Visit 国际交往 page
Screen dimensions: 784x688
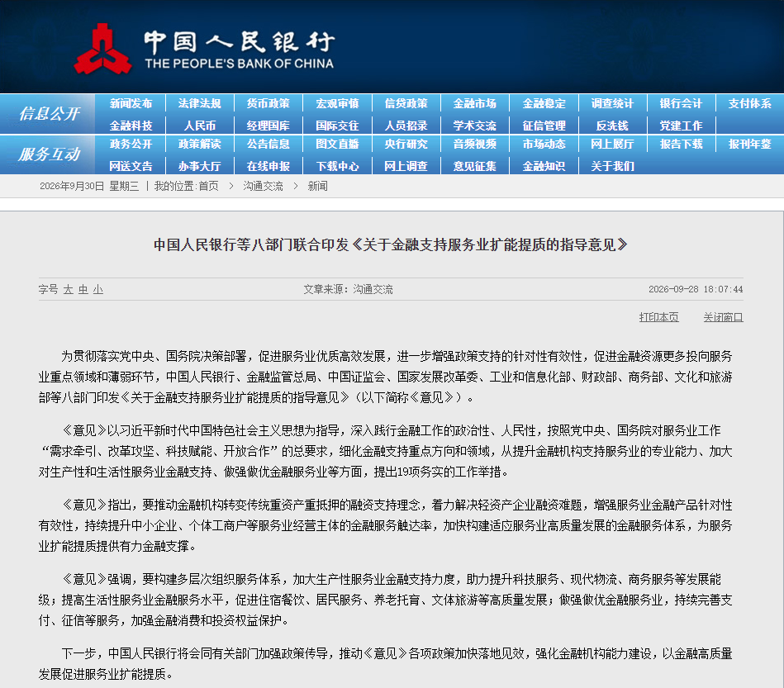click(x=337, y=126)
